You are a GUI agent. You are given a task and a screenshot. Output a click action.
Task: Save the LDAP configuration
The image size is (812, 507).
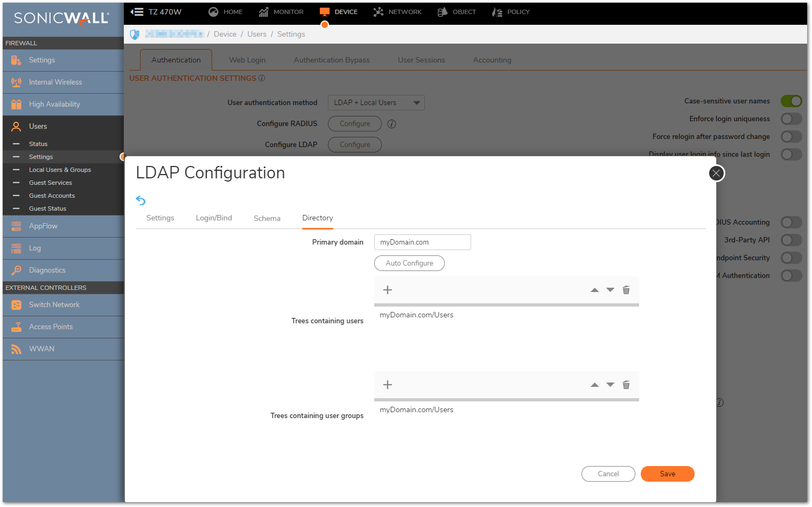click(667, 474)
